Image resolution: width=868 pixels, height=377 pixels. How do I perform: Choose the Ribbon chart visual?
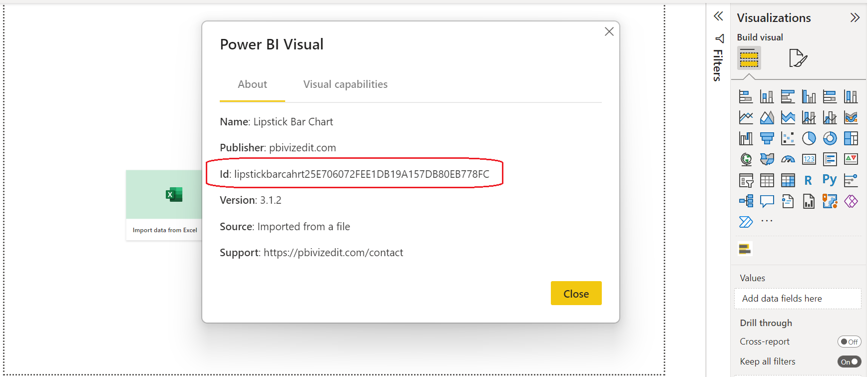851,117
